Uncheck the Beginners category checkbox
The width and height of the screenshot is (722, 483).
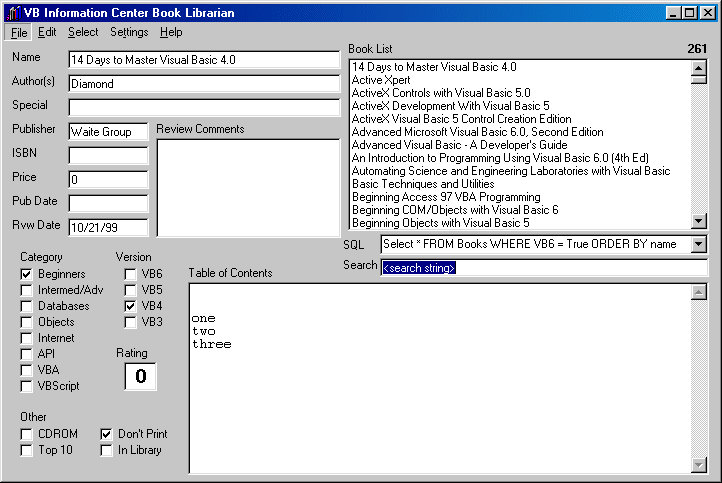[x=26, y=274]
